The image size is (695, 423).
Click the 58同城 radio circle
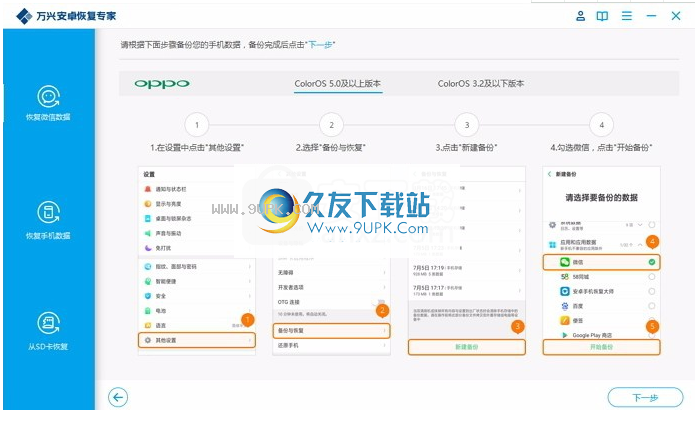pos(652,277)
